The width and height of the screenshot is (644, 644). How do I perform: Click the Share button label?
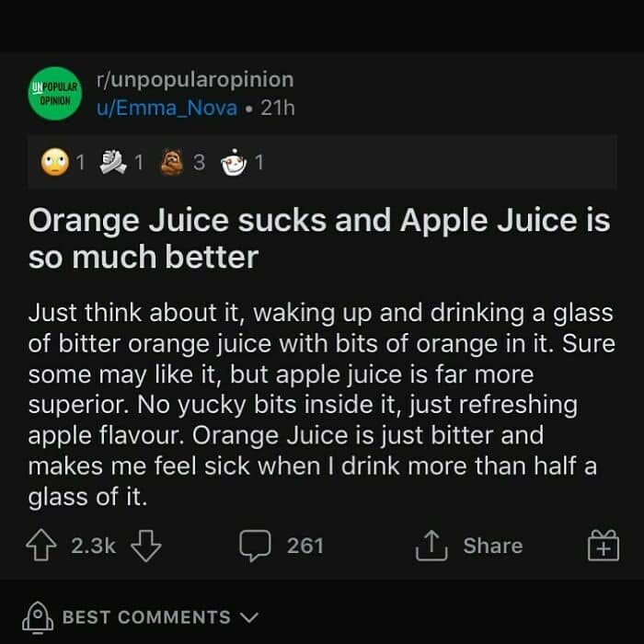[x=493, y=546]
